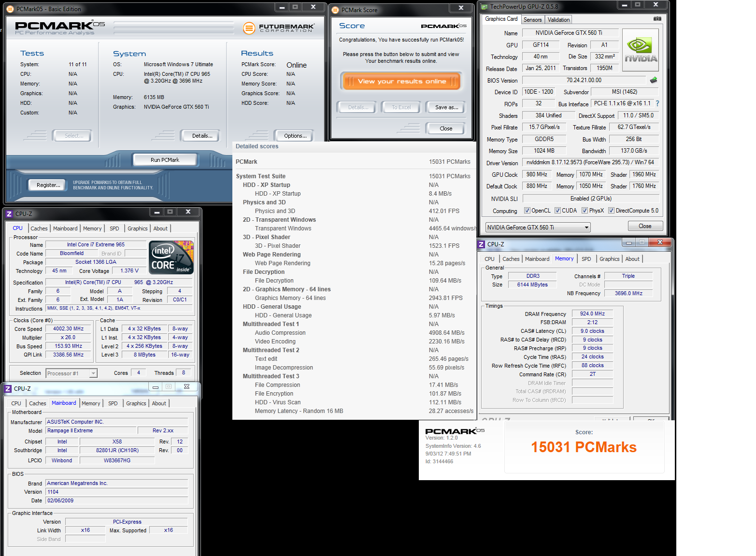
Task: Click the Video Encoding 2230.16 MB/s row
Action: coord(355,342)
